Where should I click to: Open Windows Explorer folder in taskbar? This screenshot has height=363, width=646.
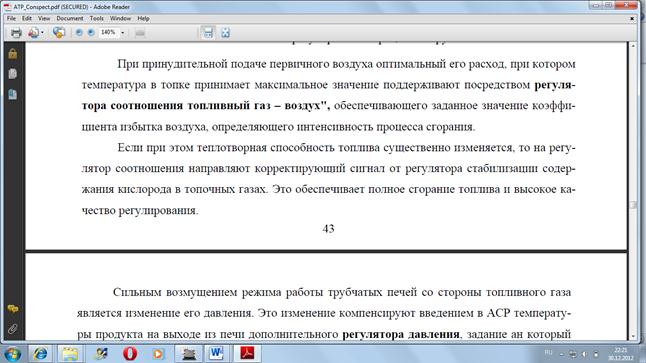70,354
